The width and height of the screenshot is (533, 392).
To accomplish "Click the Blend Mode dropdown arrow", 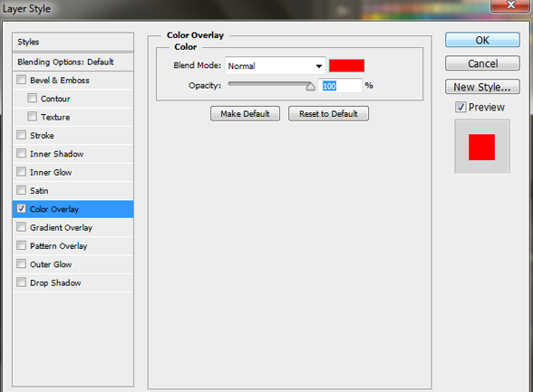I will point(318,66).
